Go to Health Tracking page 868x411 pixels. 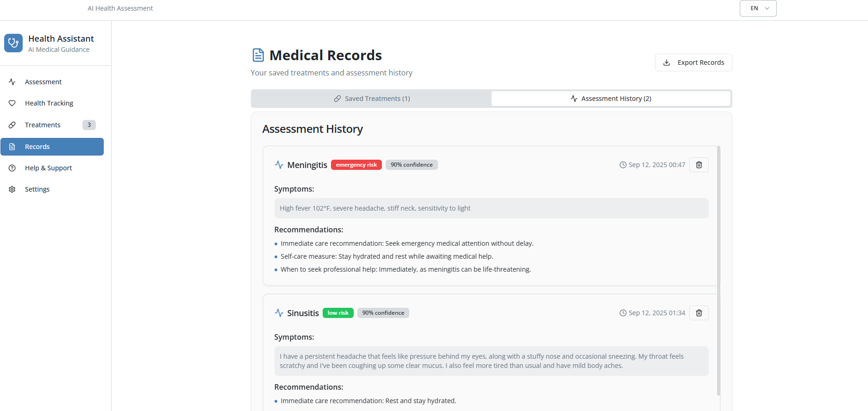click(52, 103)
